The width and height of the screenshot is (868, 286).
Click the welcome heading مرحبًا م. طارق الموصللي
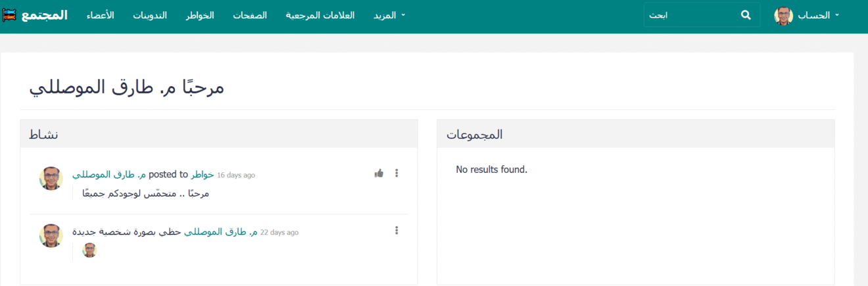coord(127,87)
